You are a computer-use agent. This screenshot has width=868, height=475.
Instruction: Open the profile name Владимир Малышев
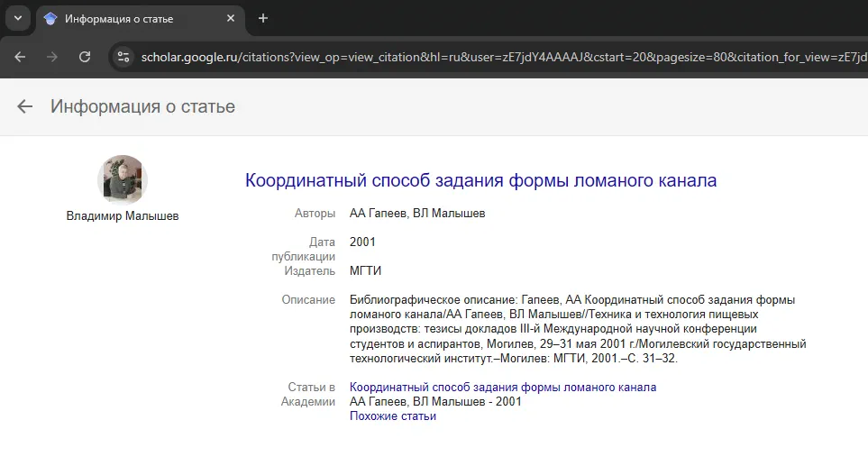click(x=123, y=216)
